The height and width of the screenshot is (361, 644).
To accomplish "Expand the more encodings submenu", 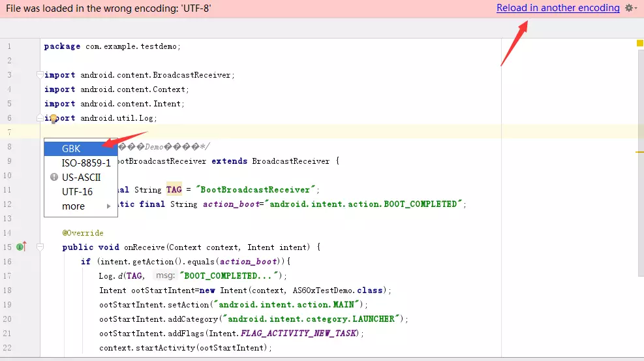I will pyautogui.click(x=81, y=206).
